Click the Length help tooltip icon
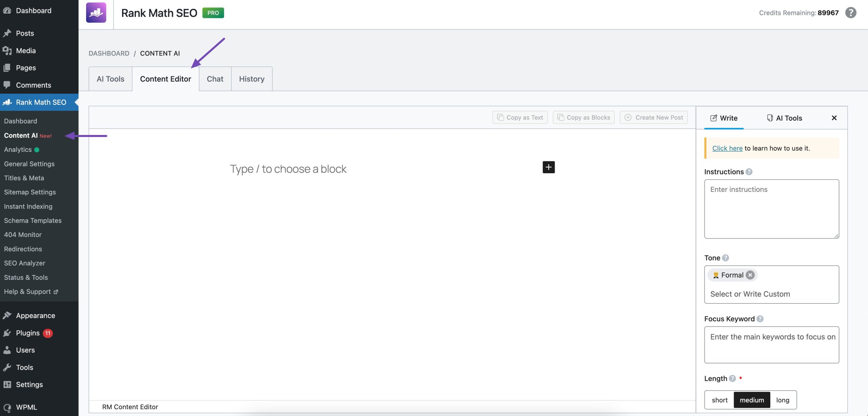 point(732,379)
